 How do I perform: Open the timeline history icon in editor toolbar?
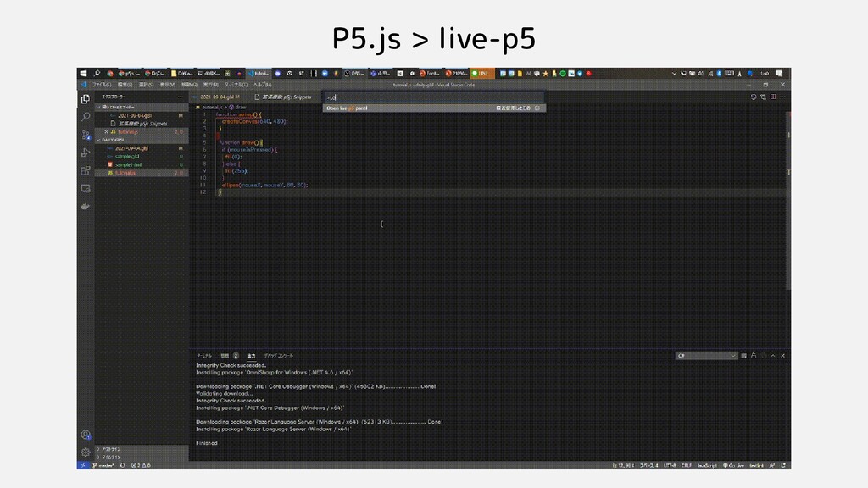click(x=754, y=97)
